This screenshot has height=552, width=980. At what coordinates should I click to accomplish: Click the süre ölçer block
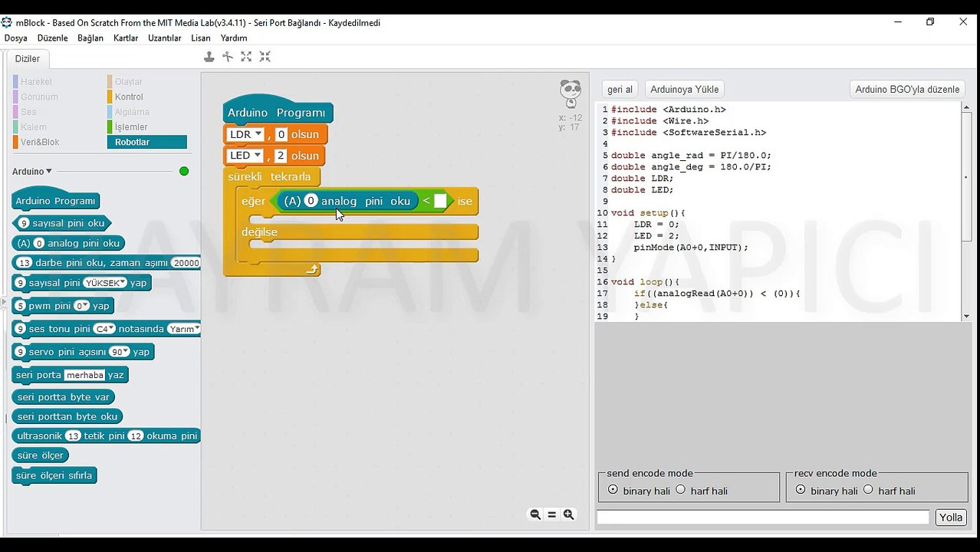(41, 455)
